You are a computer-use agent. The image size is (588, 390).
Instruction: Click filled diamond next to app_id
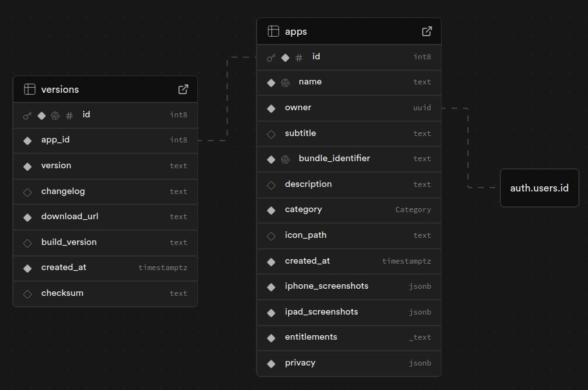(27, 141)
